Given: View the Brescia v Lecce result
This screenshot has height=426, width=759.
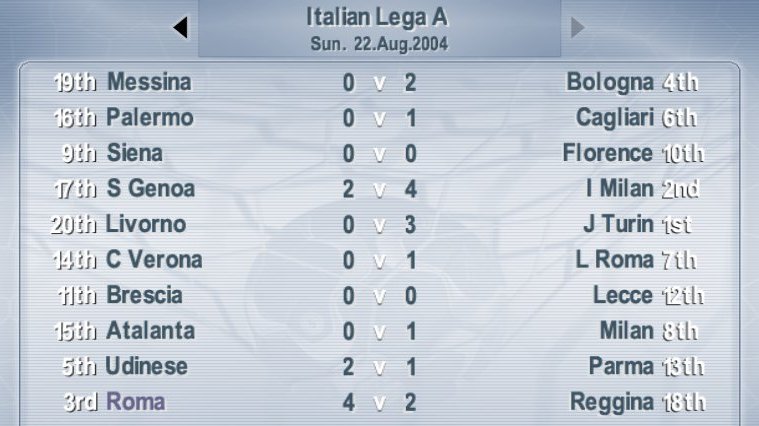Looking at the screenshot, I should click(x=379, y=296).
